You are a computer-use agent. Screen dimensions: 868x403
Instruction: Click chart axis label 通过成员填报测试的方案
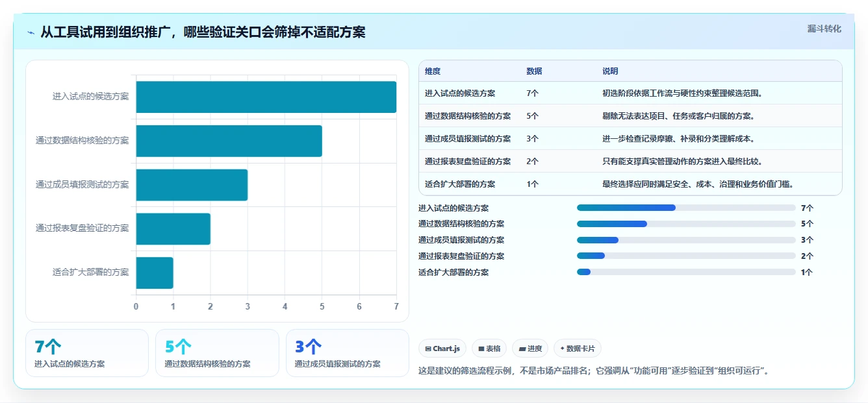83,185
